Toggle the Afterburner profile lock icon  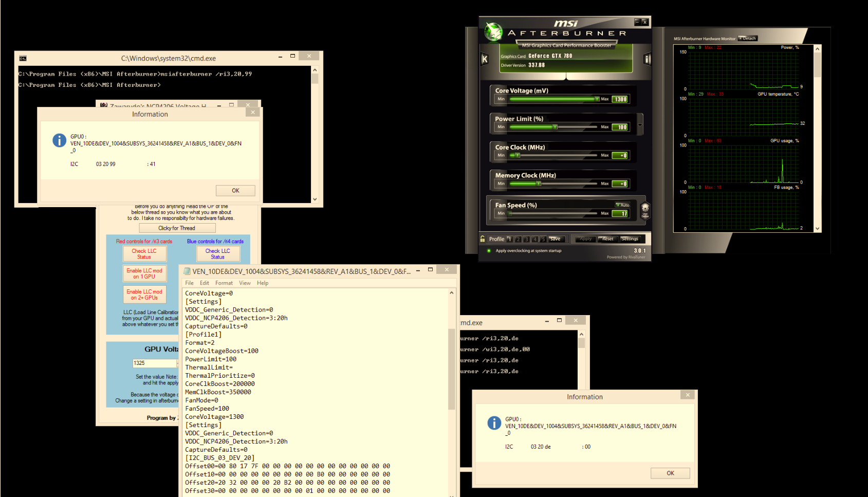(x=483, y=238)
